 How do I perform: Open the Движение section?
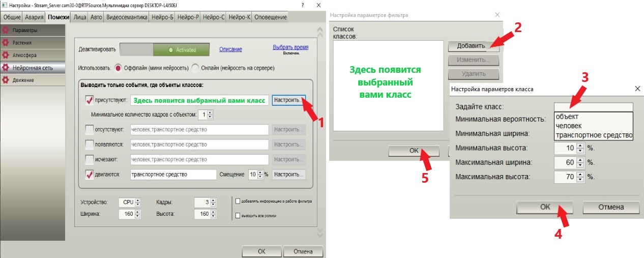(x=33, y=80)
